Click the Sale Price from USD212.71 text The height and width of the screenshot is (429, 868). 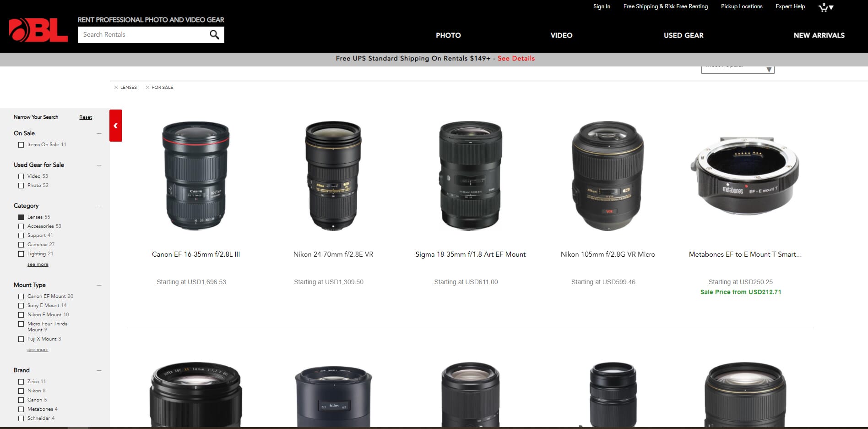coord(741,292)
